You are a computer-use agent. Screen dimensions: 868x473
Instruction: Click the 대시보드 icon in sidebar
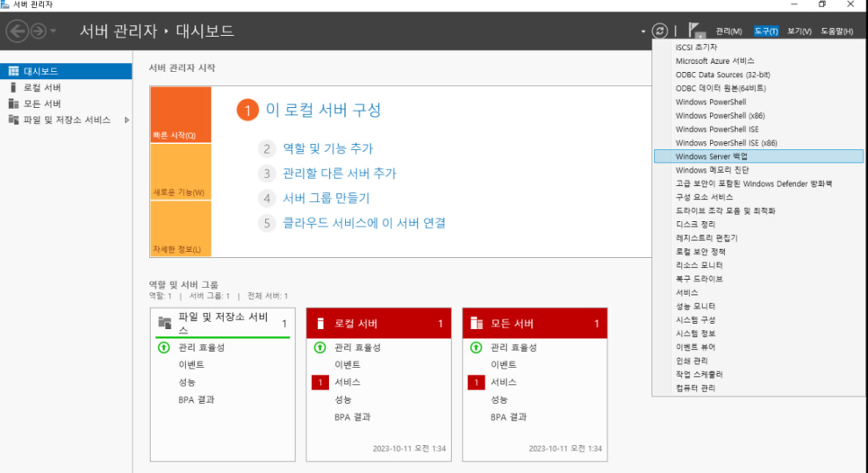point(13,71)
